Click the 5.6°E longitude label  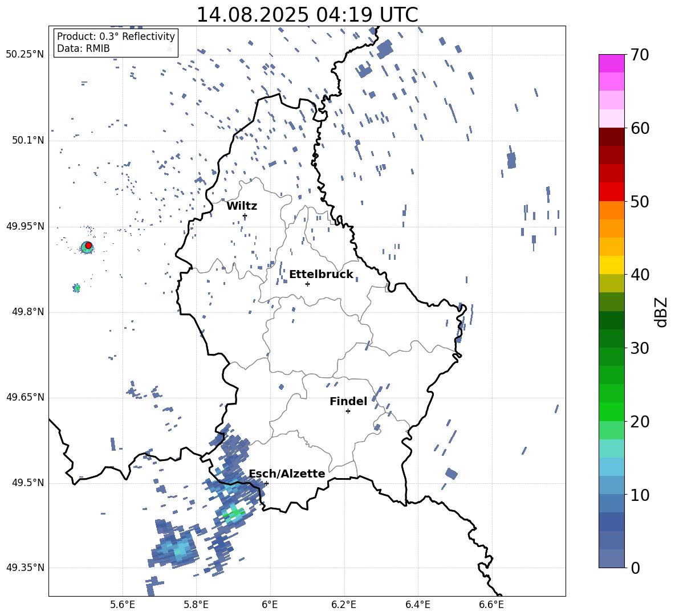pyautogui.click(x=123, y=605)
